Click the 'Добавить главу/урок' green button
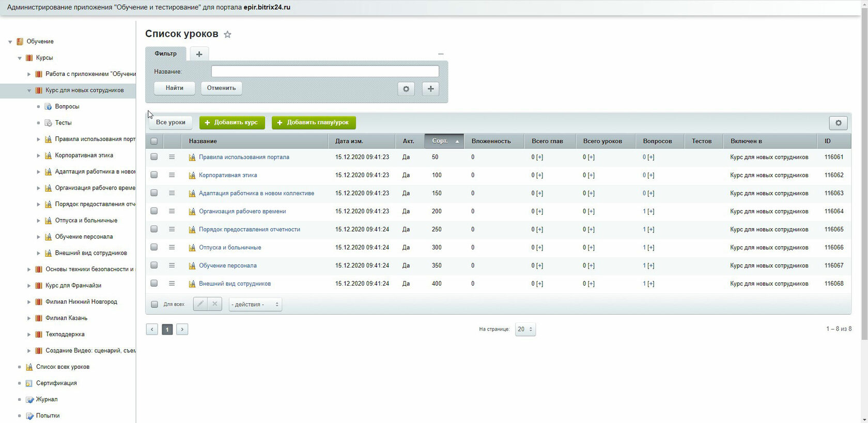Image resolution: width=868 pixels, height=423 pixels. point(314,123)
